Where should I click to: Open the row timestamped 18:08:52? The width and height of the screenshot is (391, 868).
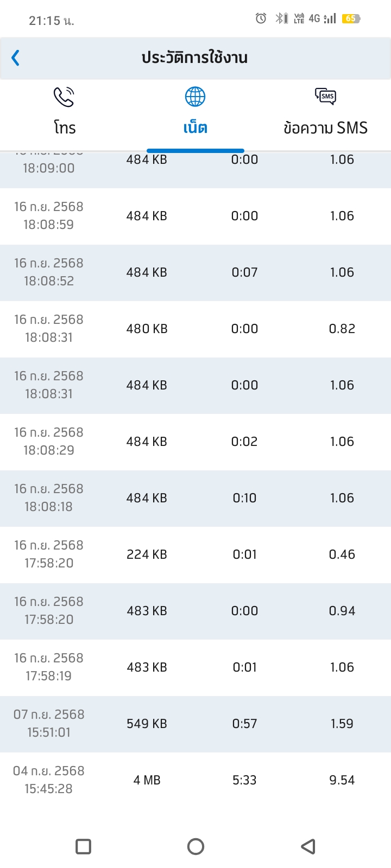[195, 272]
